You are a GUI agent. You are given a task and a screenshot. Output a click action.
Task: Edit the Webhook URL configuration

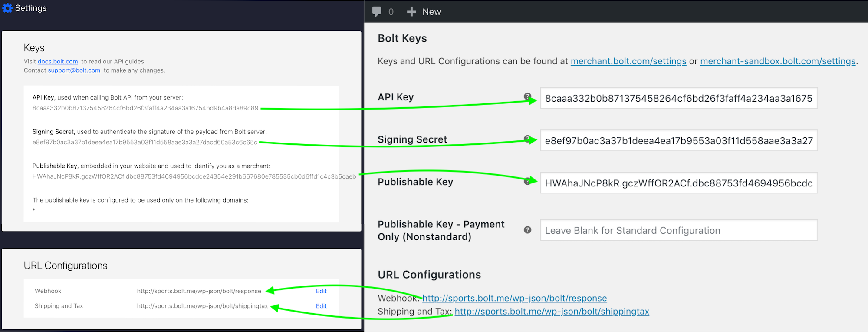pyautogui.click(x=321, y=291)
